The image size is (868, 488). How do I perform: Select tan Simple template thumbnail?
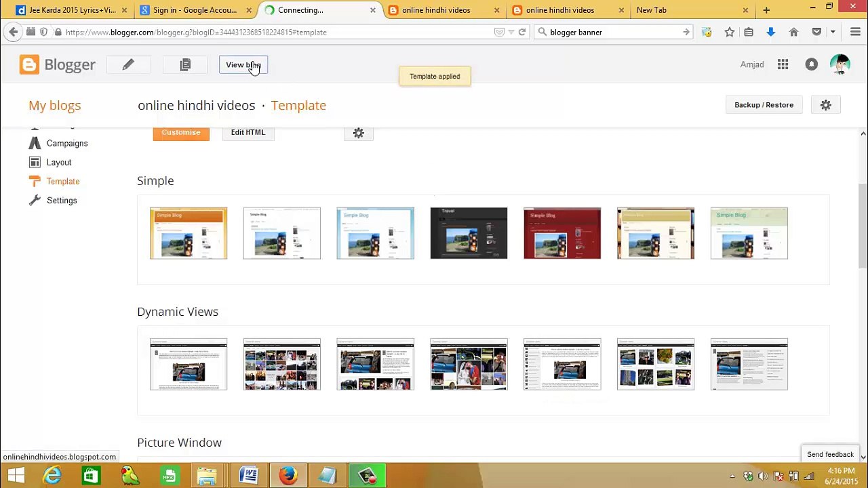(656, 233)
